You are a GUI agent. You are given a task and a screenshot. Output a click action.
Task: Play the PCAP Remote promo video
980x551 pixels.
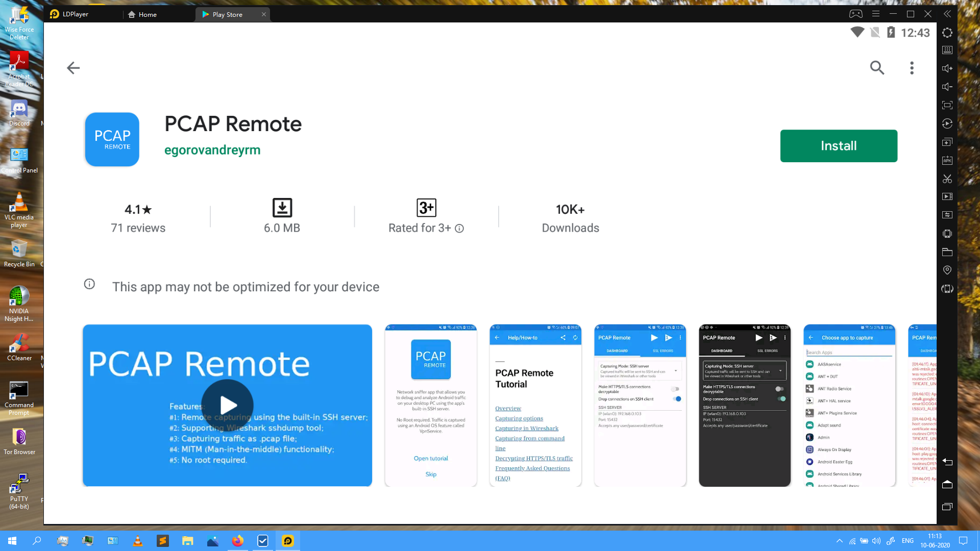[228, 406]
